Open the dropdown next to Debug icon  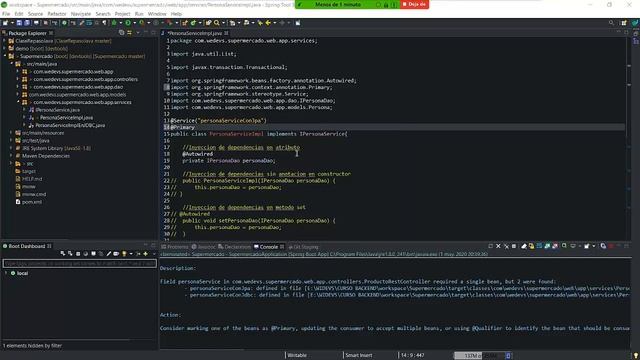pos(120,23)
